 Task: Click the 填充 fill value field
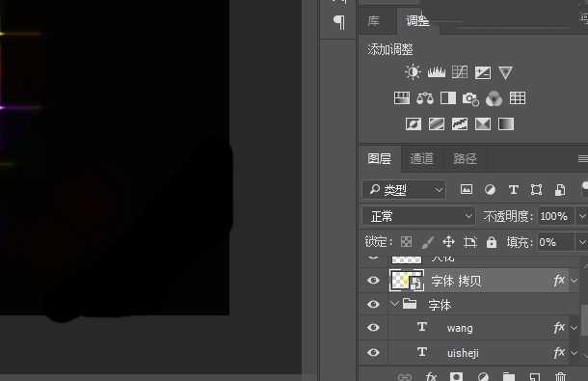(556, 242)
